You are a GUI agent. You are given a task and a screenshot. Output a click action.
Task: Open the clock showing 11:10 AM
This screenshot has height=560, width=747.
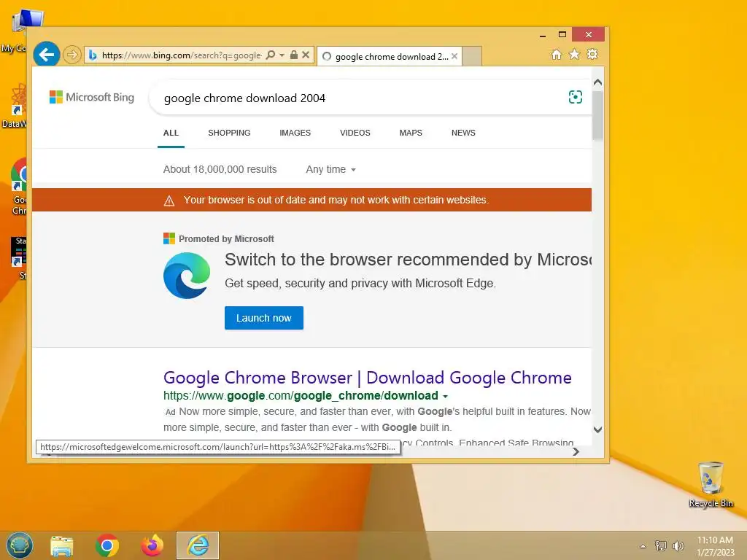point(715,545)
